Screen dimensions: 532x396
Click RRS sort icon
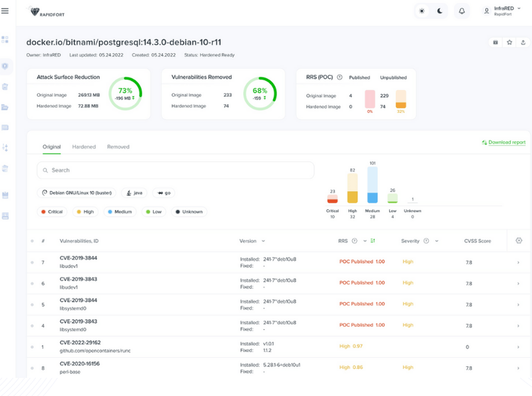click(x=372, y=241)
